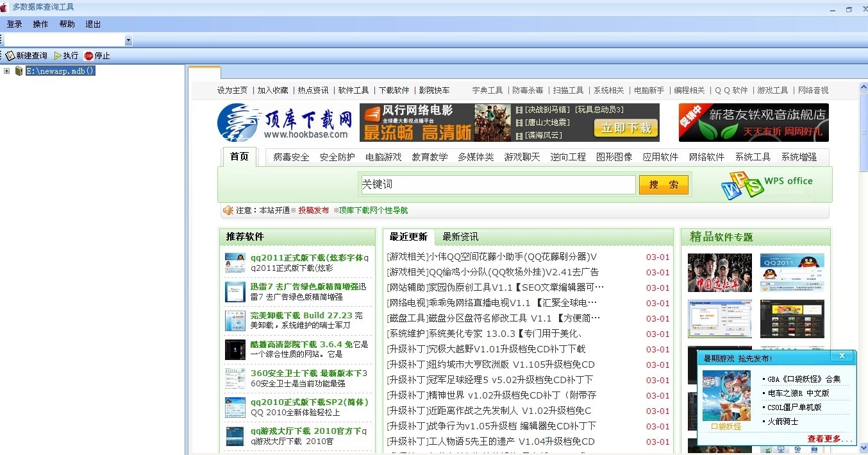Click the 关键词 search input field
The height and width of the screenshot is (455, 868).
[x=497, y=185]
